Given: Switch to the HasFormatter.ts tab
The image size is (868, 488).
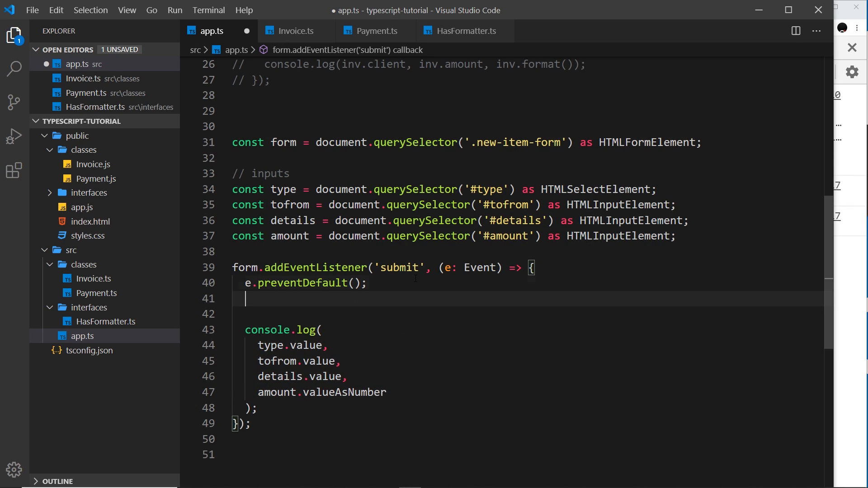Looking at the screenshot, I should pyautogui.click(x=466, y=31).
